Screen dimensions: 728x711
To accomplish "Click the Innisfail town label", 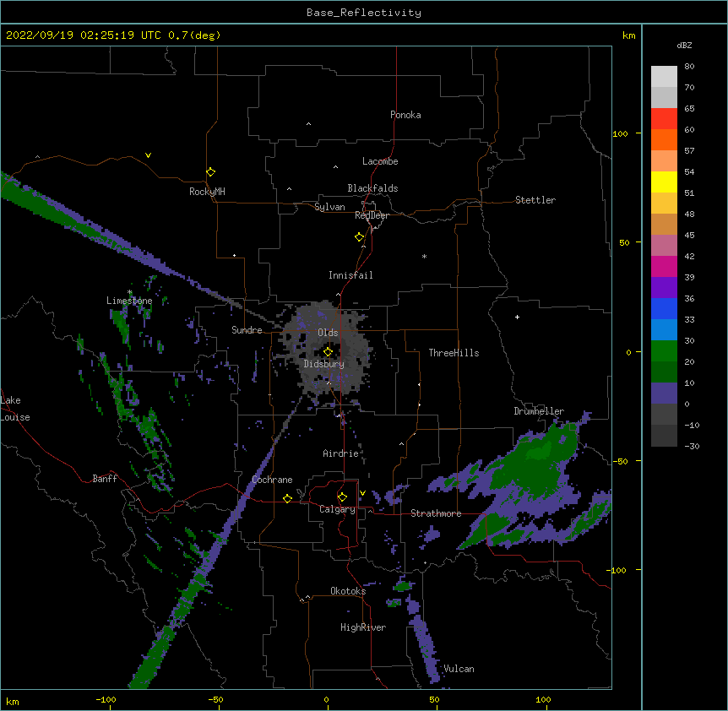I will pos(350,275).
